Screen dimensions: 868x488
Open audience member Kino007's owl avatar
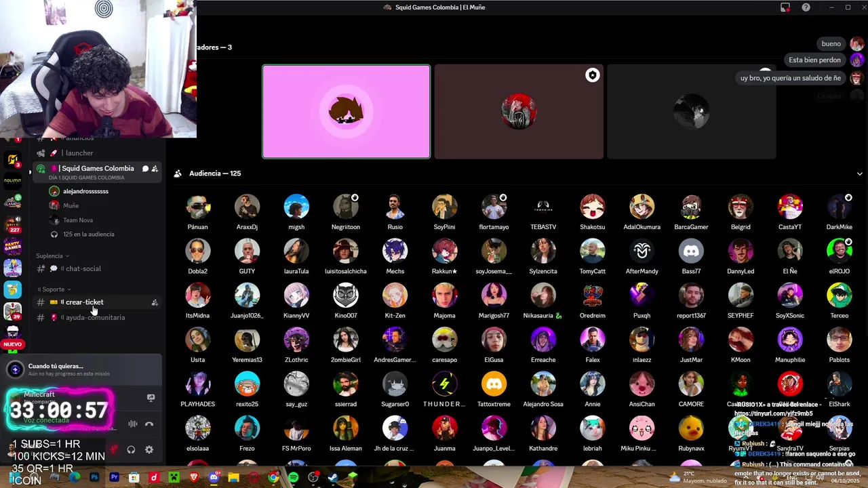tap(345, 296)
